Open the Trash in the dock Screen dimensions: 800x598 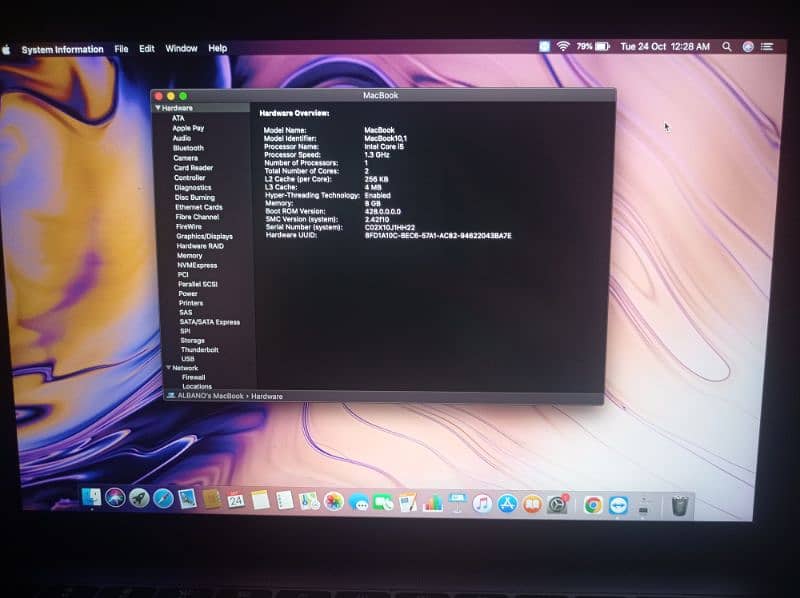680,505
